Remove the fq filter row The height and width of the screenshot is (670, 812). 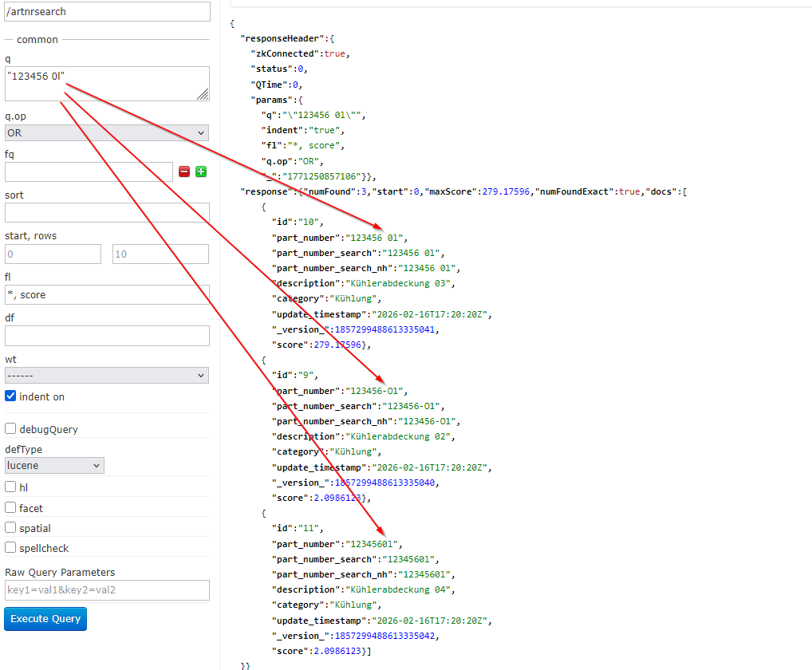tap(183, 171)
